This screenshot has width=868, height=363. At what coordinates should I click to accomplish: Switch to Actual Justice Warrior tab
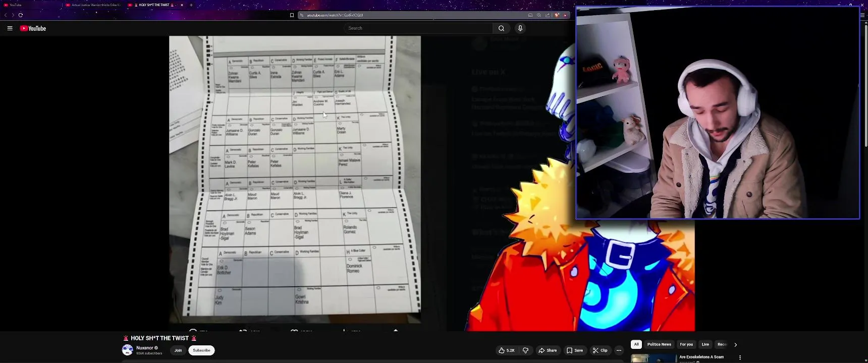(x=93, y=5)
